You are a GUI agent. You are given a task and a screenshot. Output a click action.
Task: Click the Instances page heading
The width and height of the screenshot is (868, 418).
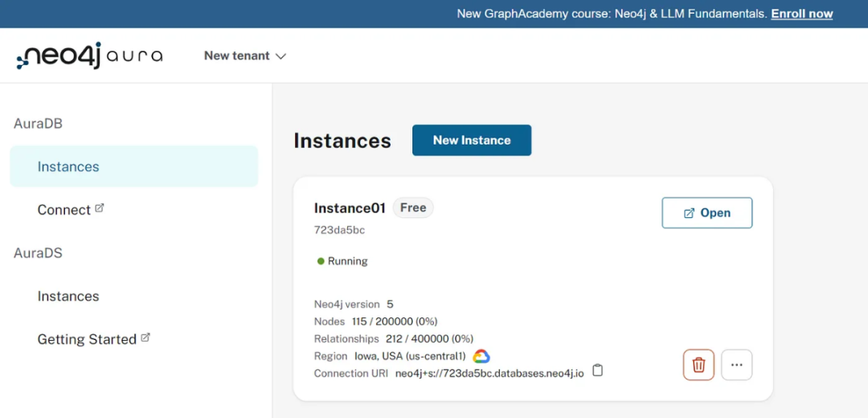click(342, 141)
